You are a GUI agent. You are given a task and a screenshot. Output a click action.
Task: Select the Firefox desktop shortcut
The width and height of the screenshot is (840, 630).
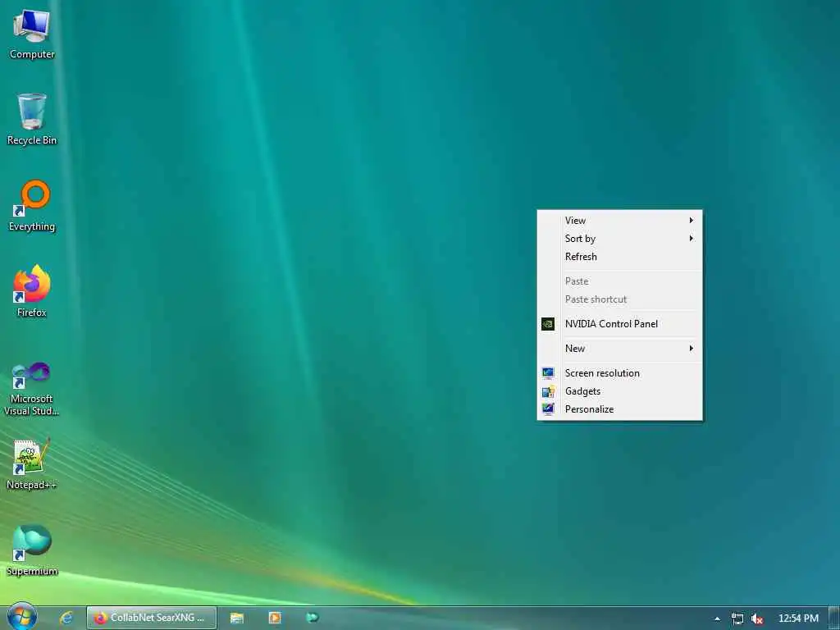tap(32, 291)
